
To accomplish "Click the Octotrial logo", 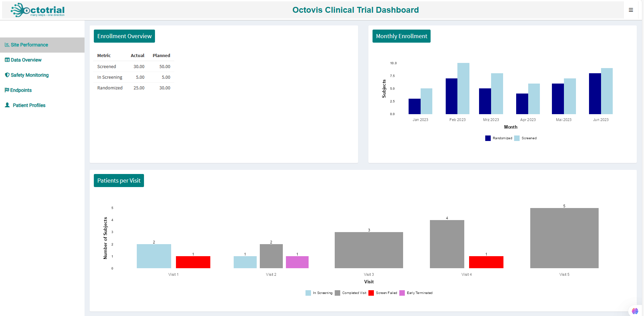I will pos(38,10).
